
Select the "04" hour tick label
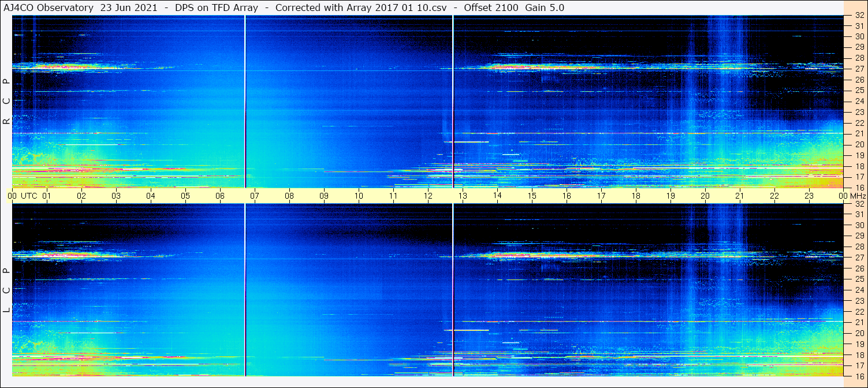click(x=151, y=196)
